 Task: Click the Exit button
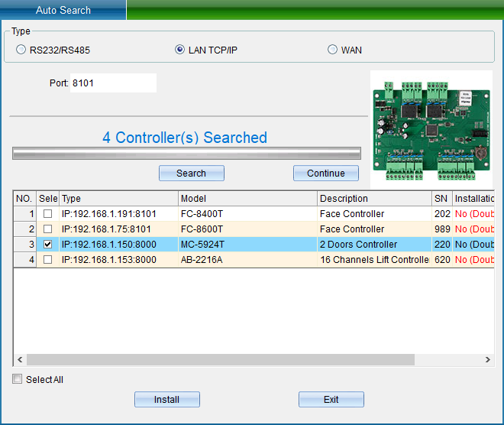331,399
